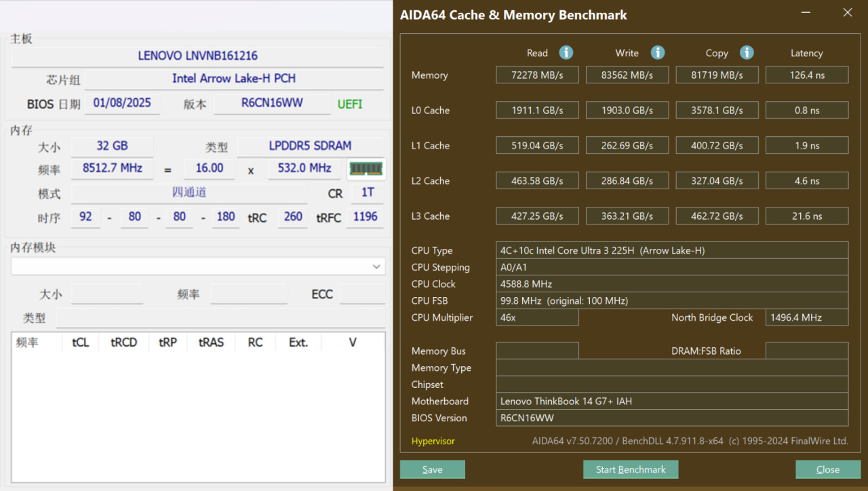868x491 pixels.
Task: Click Memory copy value 81719 MB/s
Action: (x=717, y=75)
